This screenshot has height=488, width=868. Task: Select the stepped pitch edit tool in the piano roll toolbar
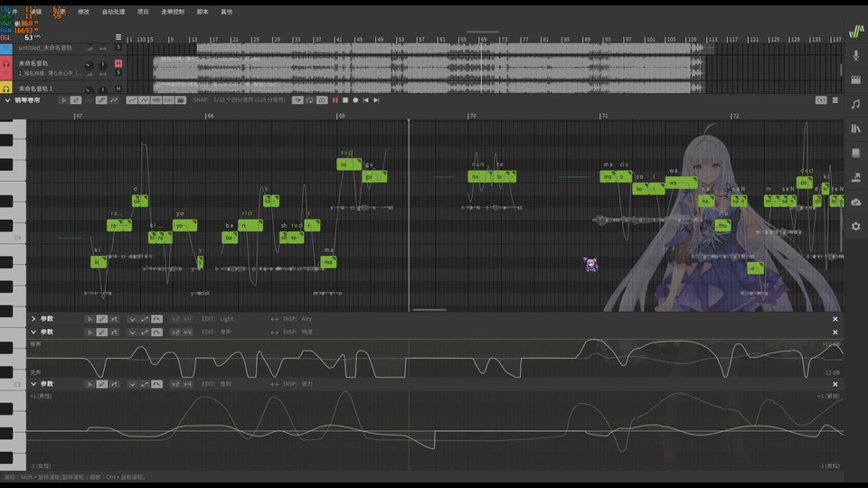pyautogui.click(x=101, y=100)
